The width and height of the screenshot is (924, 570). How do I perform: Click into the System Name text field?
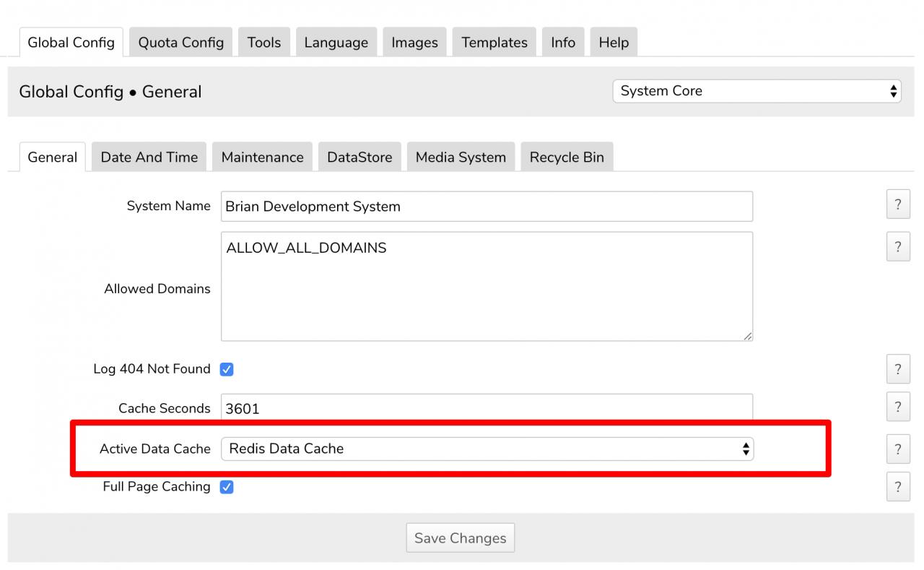487,207
